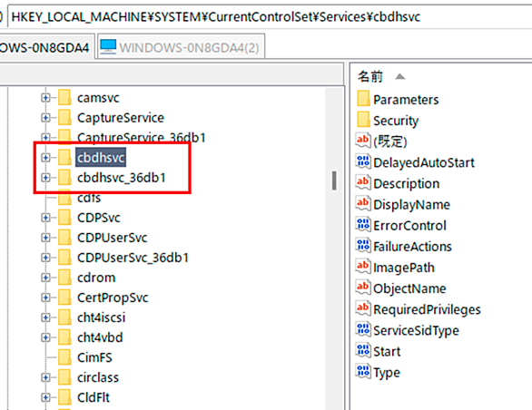Image resolution: width=532 pixels, height=410 pixels.
Task: Sort values by the 名前 column header
Action: 370,76
